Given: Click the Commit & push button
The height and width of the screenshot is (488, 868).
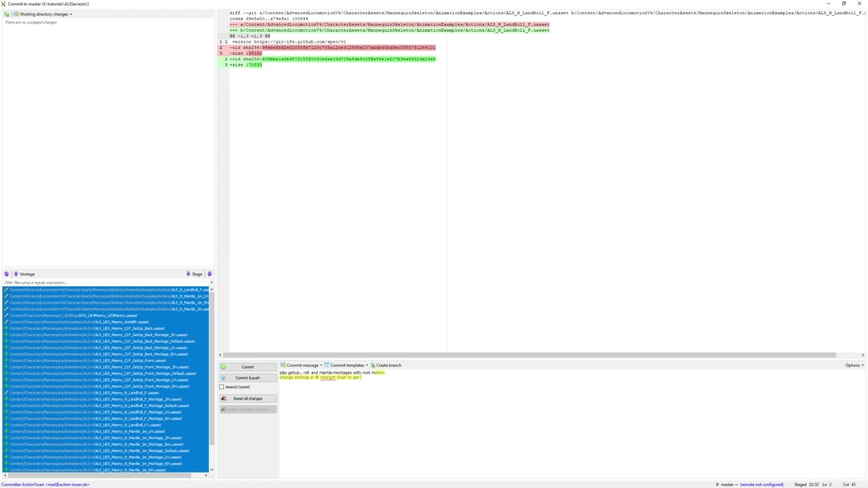Looking at the screenshot, I should [248, 378].
